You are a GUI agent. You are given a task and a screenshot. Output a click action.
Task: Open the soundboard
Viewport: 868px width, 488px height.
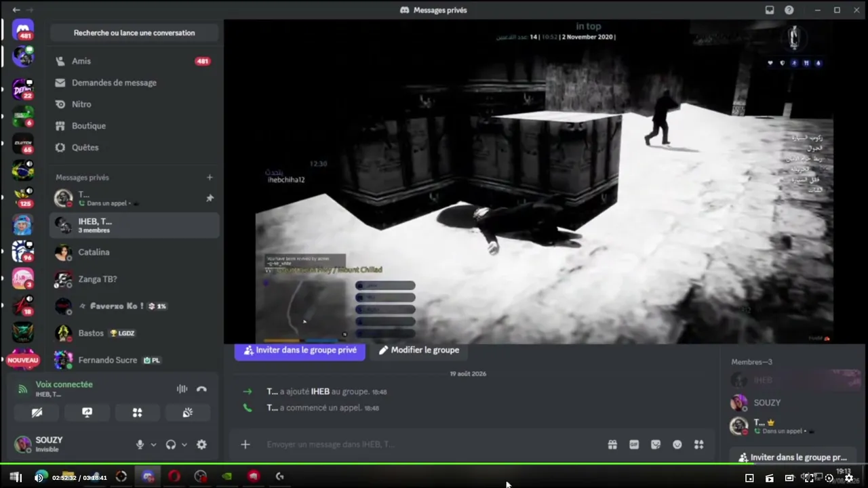pos(188,413)
